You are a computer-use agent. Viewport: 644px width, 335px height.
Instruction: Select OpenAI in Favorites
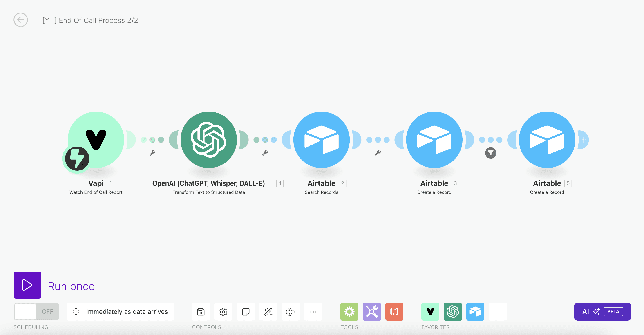click(x=453, y=311)
